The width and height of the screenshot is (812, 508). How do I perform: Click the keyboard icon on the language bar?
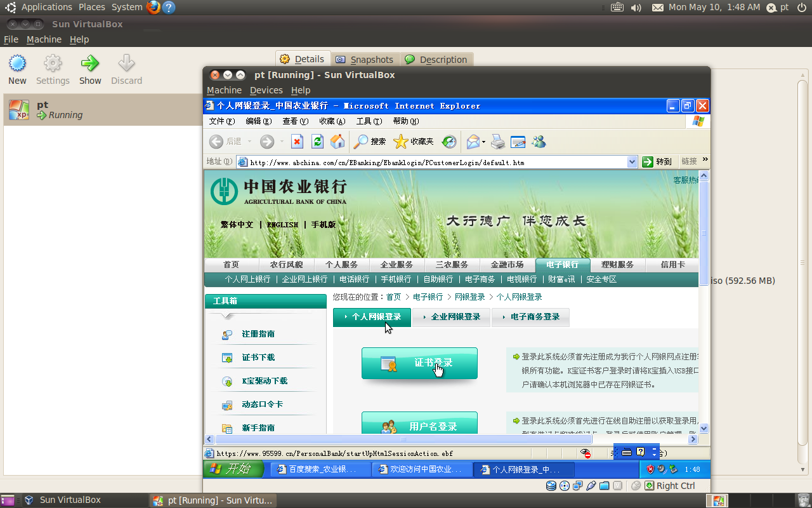(627, 452)
